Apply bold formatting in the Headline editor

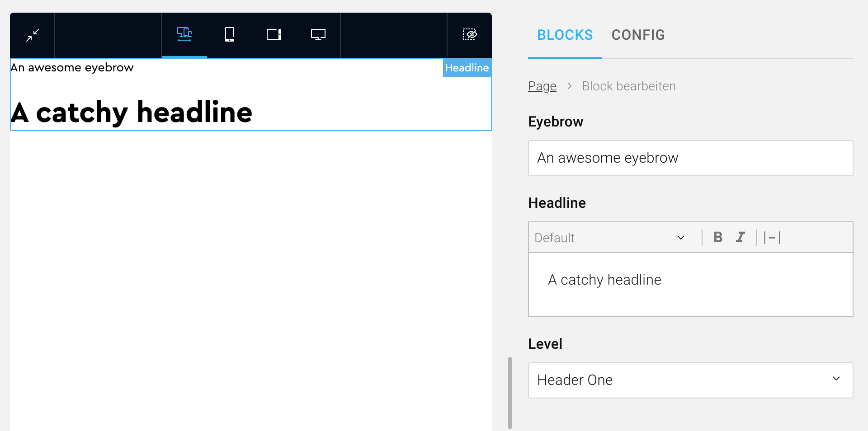717,237
